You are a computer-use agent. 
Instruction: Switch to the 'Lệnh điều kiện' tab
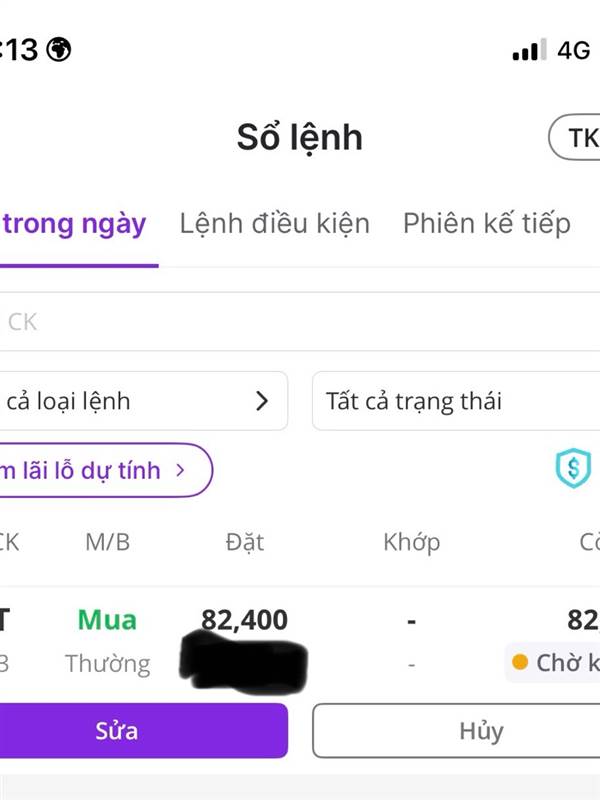click(x=274, y=223)
